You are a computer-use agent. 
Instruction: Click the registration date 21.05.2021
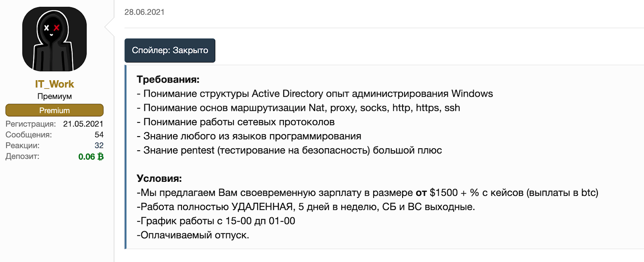[x=83, y=124]
